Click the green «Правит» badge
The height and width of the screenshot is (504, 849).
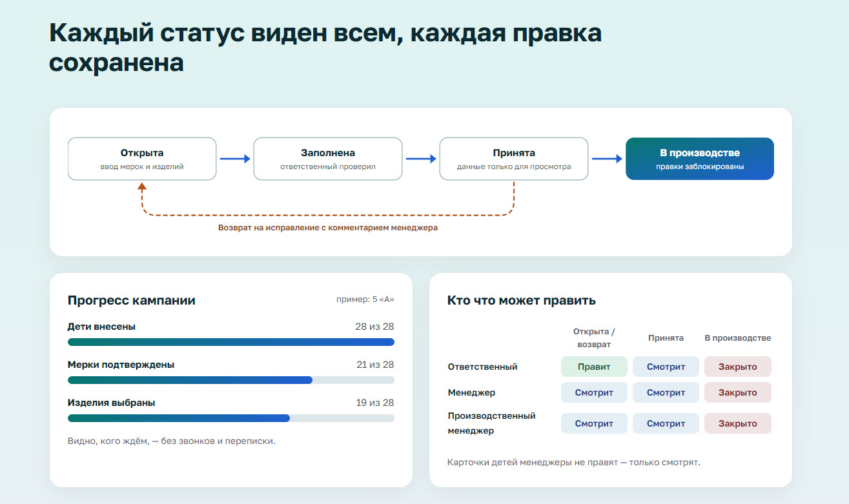594,367
